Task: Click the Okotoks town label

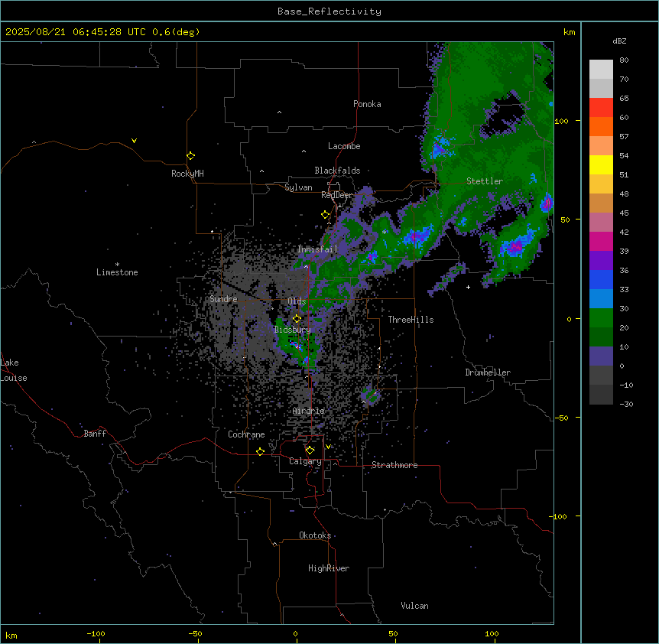Action: 315,535
